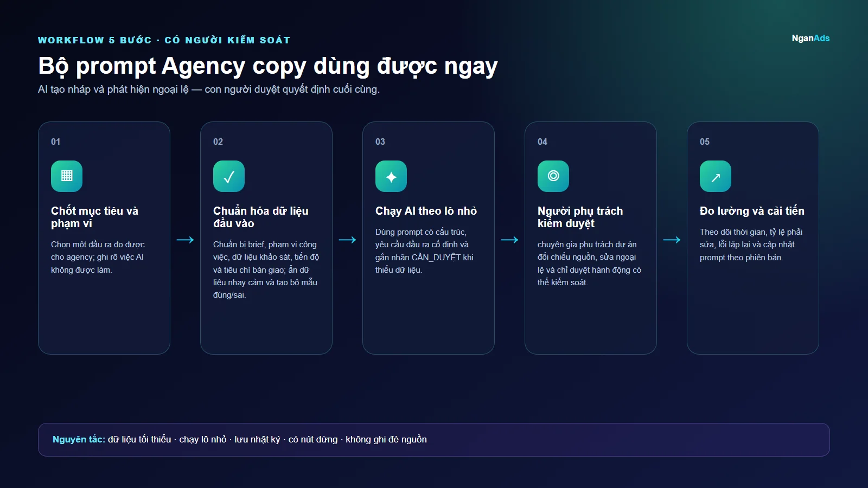Click the sparkle icon in step 03
Screen dimensions: 868x488
391,176
